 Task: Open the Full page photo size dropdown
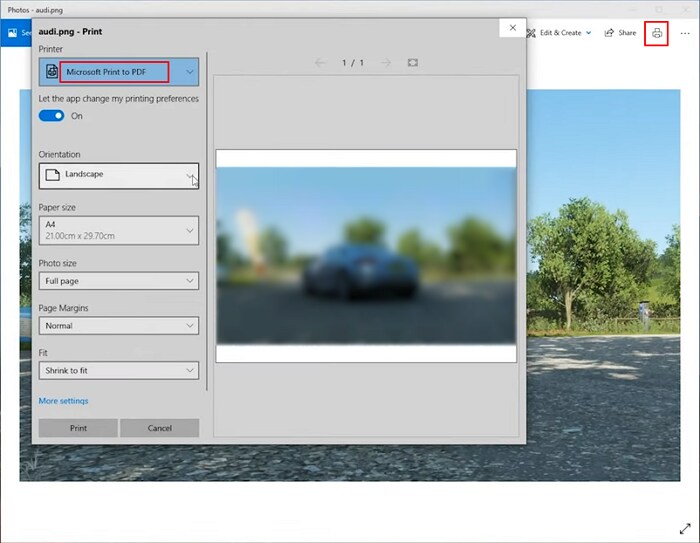coord(119,281)
